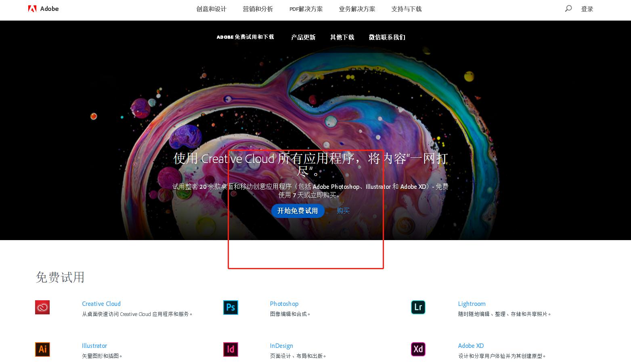Click the 登录 link in the header
631x364 pixels.
click(587, 8)
